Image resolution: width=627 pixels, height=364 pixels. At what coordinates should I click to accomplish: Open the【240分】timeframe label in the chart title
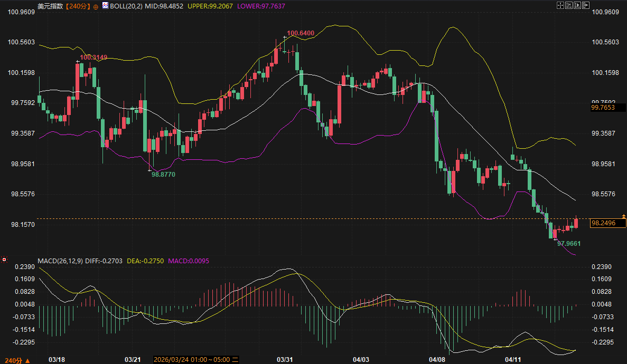click(x=78, y=6)
